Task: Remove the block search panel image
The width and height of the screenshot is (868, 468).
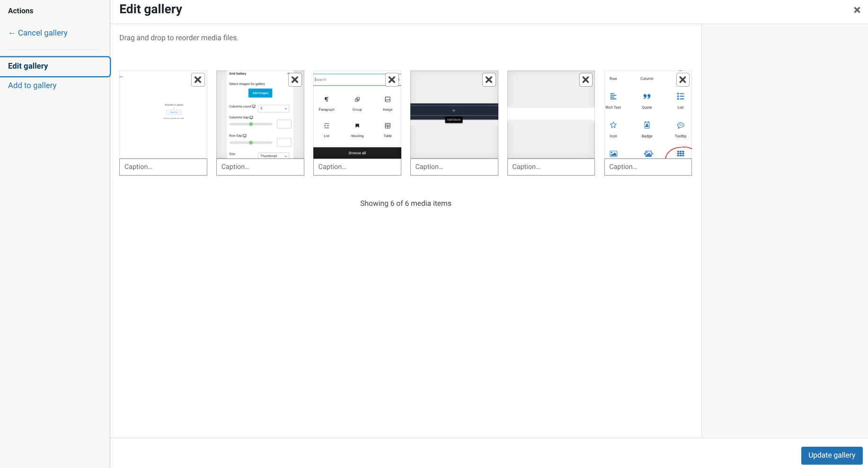Action: 392,79
